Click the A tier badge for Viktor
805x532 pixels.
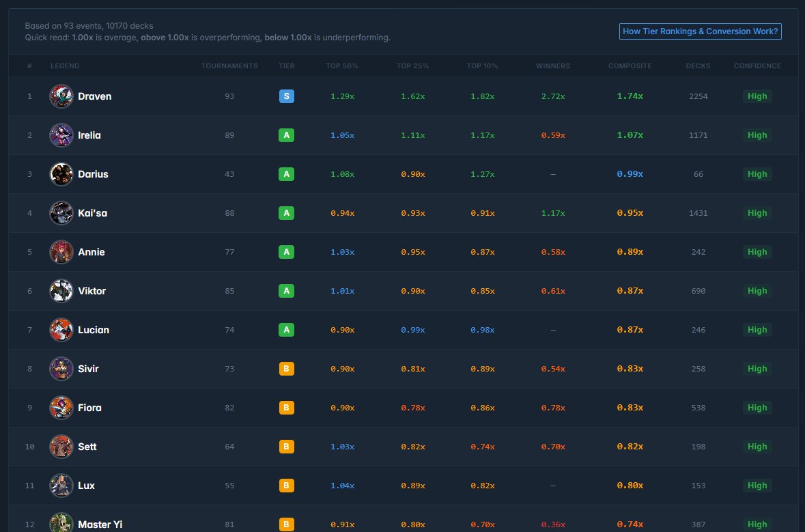point(287,291)
